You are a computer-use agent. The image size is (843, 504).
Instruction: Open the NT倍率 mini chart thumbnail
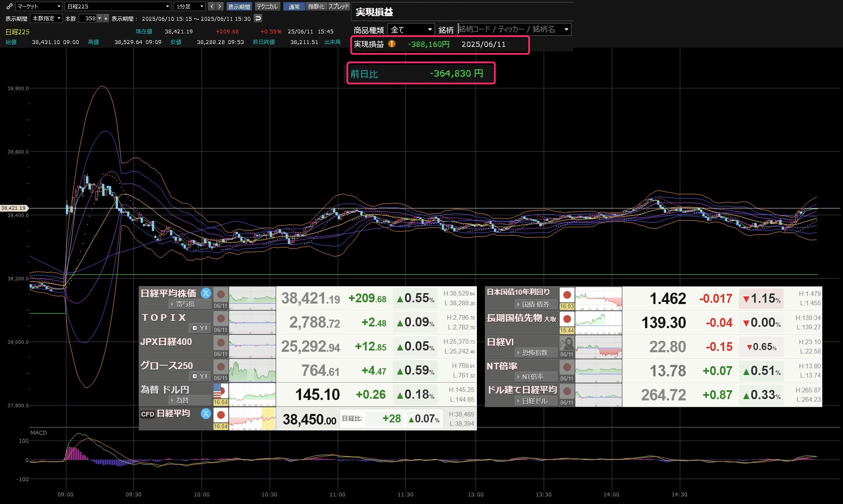click(599, 371)
